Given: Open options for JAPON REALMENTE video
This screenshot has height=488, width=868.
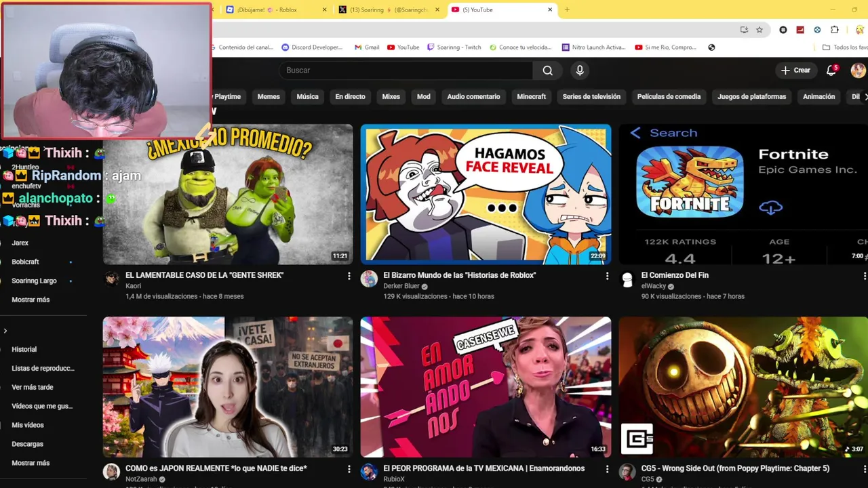Looking at the screenshot, I should [349, 469].
